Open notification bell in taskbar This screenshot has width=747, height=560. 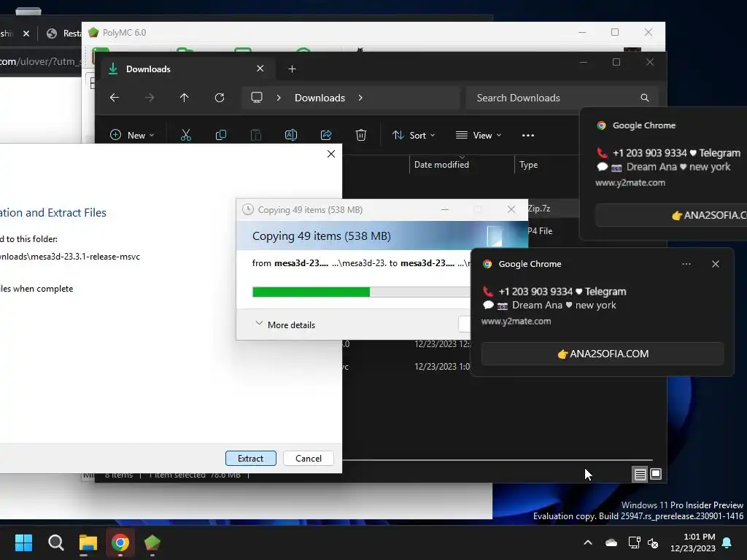727,542
